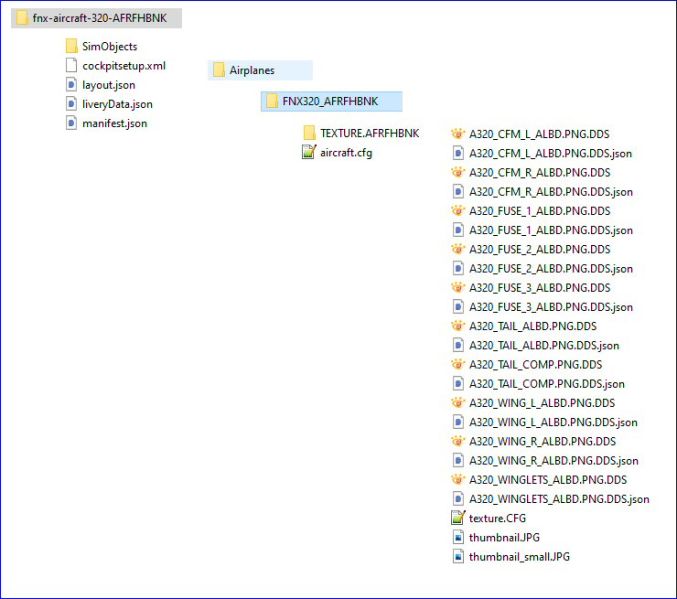
Task: Select the texture.CFG file name
Action: point(498,518)
